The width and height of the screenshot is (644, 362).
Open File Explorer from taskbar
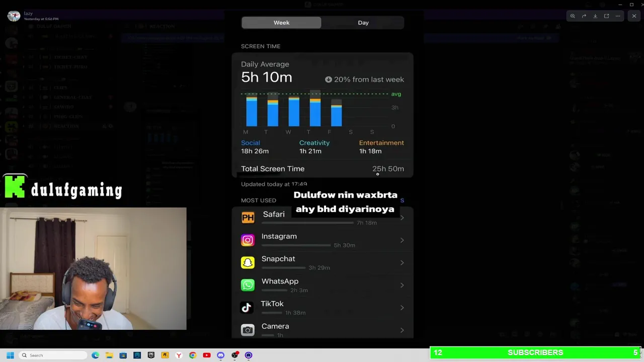click(109, 355)
